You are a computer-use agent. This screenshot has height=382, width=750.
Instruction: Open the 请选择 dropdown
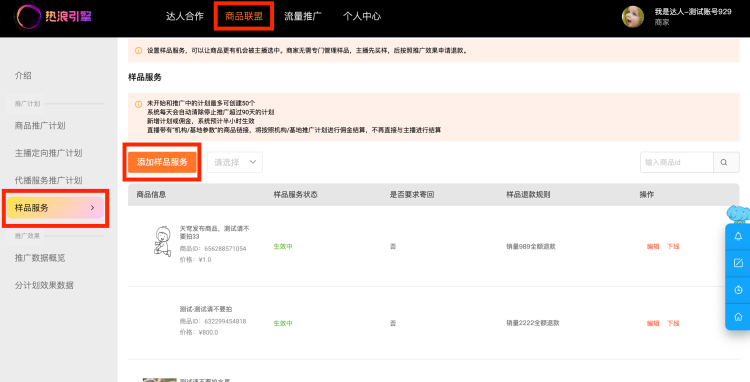click(235, 163)
